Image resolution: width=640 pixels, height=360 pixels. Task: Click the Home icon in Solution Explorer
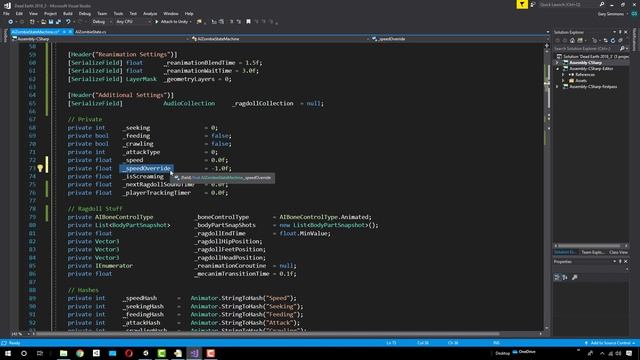572,40
